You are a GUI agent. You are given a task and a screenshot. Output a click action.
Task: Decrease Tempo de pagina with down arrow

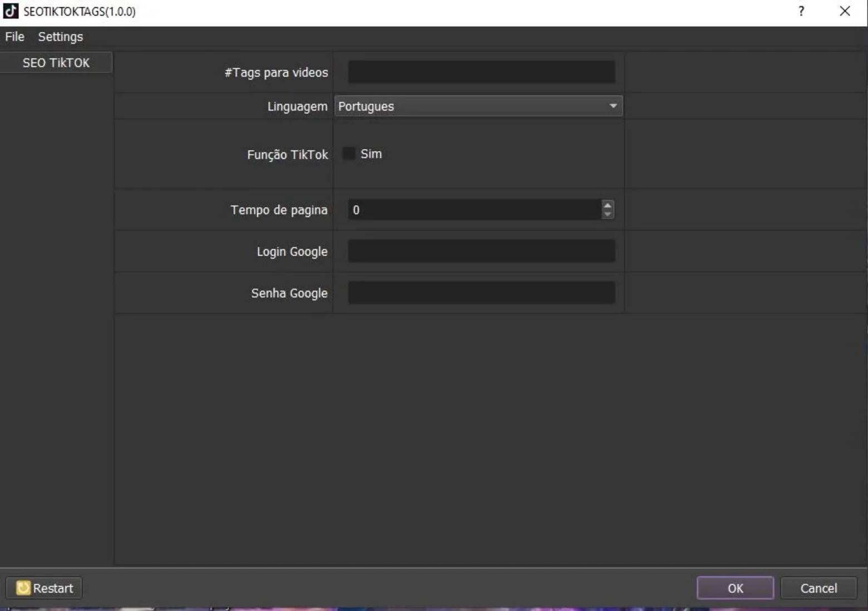click(x=608, y=215)
